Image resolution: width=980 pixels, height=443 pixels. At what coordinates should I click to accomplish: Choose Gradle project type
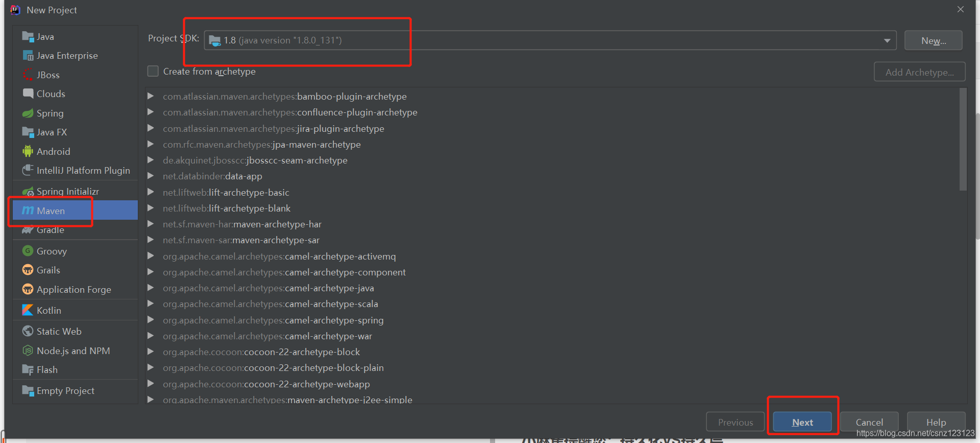pos(75,230)
